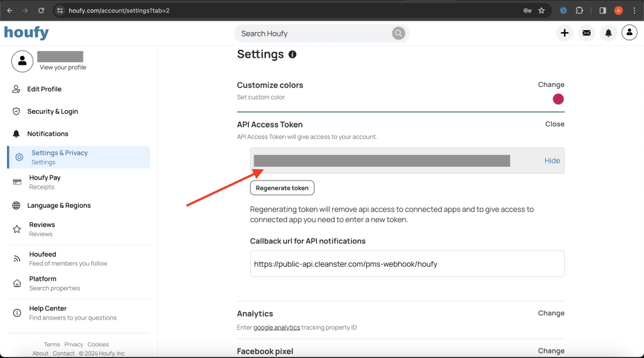
Task: Click the Help Center info icon
Action: point(17,313)
